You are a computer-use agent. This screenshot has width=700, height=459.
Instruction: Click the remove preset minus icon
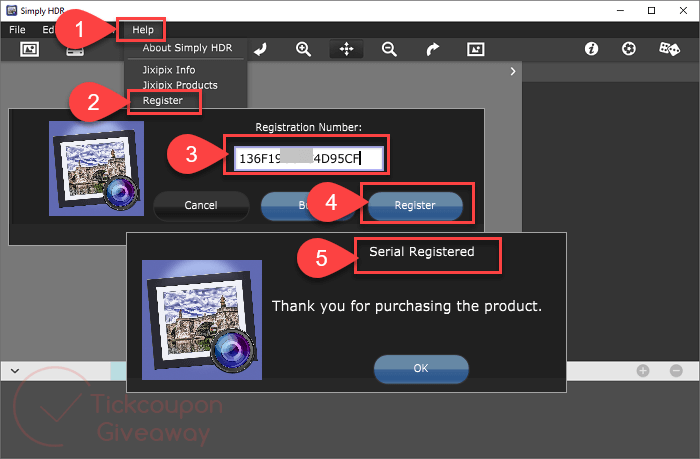point(676,371)
